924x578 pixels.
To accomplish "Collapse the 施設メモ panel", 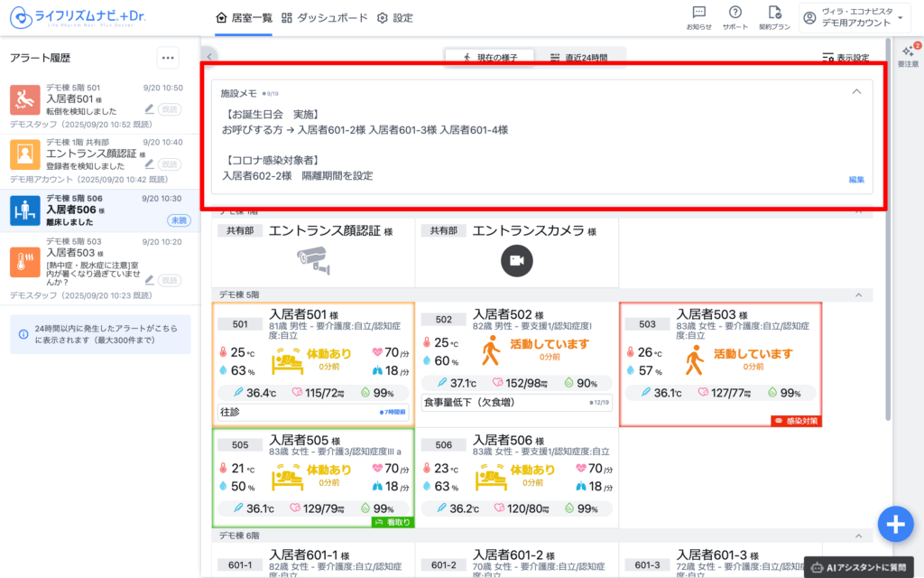I will click(x=856, y=92).
